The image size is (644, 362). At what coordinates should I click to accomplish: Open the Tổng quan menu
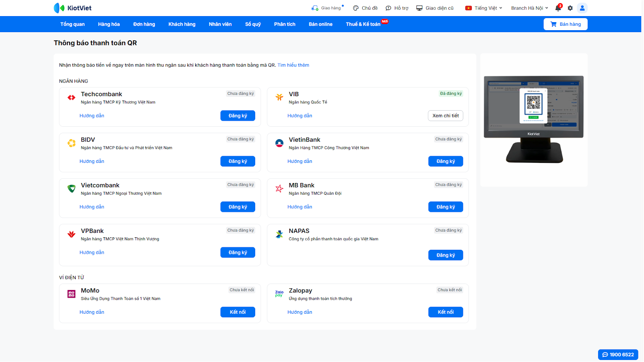point(72,24)
